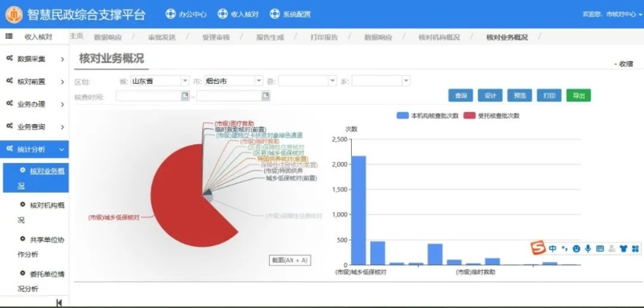Open the Sogou toolbox grid icon
The height and width of the screenshot is (308, 644).
635,248
